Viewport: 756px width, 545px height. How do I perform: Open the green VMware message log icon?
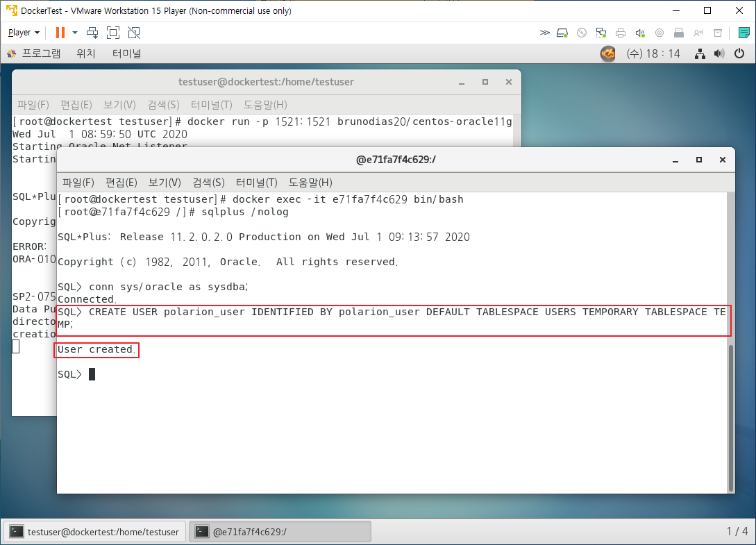tap(744, 33)
